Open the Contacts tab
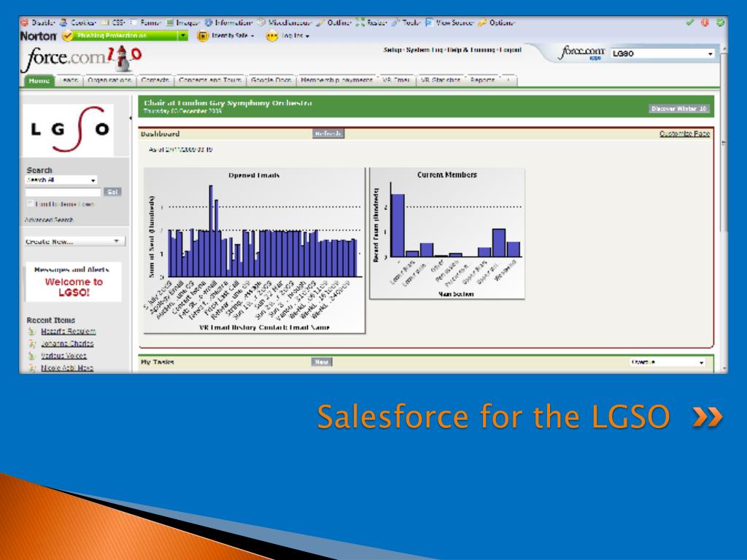The width and height of the screenshot is (747, 560). (155, 80)
